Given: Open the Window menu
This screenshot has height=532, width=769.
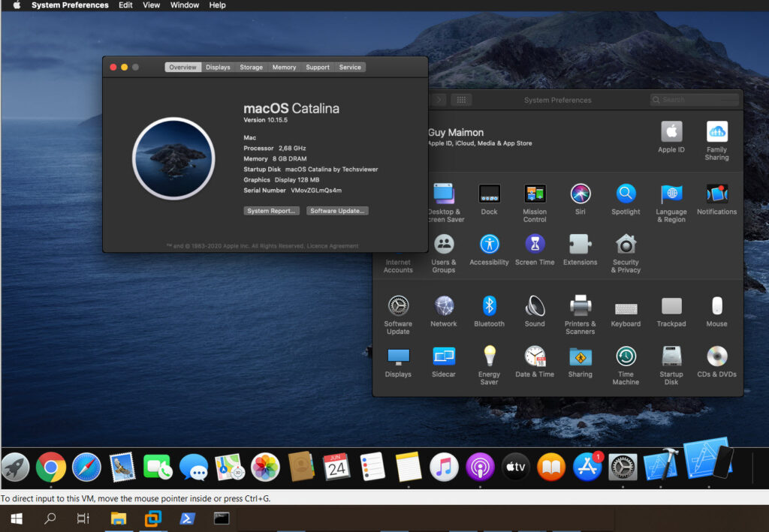Looking at the screenshot, I should (x=185, y=5).
